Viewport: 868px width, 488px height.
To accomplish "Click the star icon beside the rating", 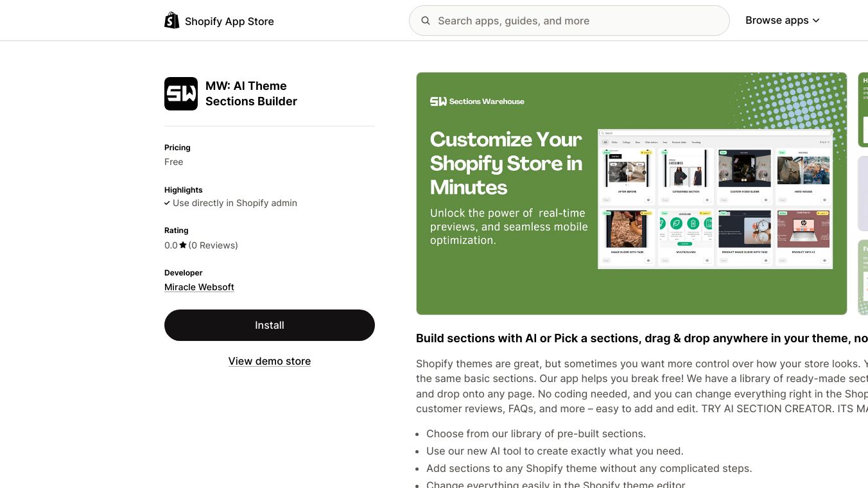I will [183, 245].
